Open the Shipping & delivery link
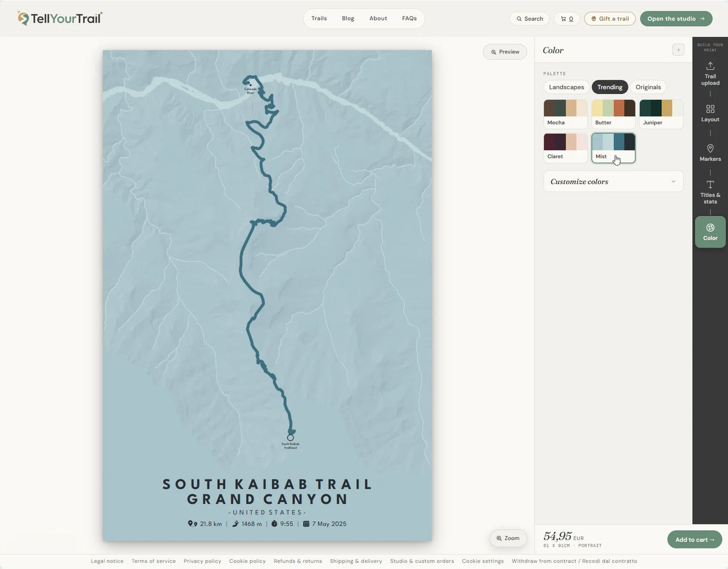This screenshot has width=728, height=569. (x=356, y=561)
